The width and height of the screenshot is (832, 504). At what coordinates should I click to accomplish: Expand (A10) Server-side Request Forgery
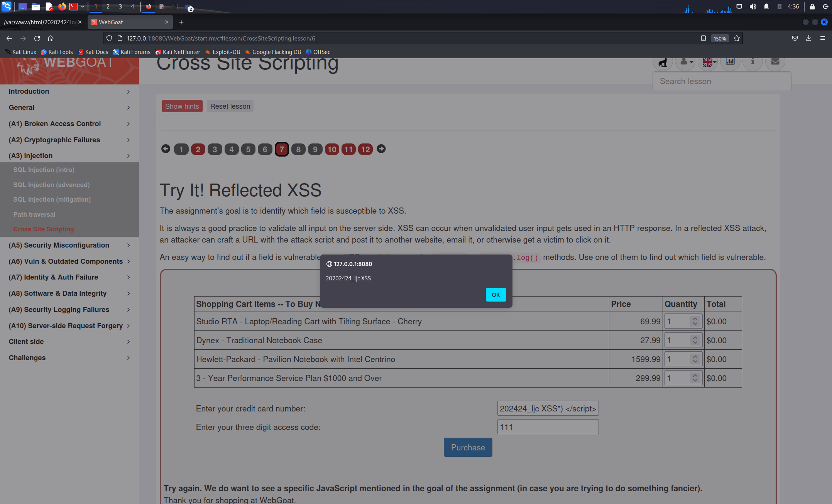[x=69, y=326]
